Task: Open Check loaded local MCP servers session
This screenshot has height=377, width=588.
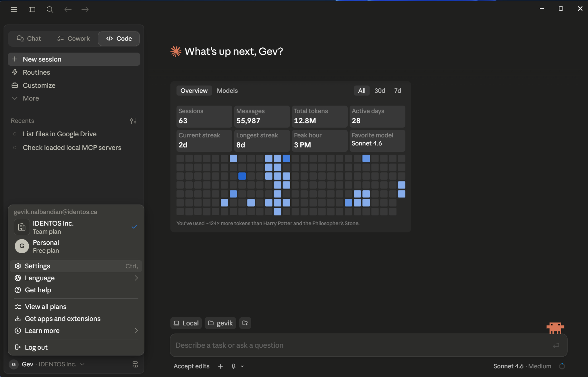Action: click(74, 147)
